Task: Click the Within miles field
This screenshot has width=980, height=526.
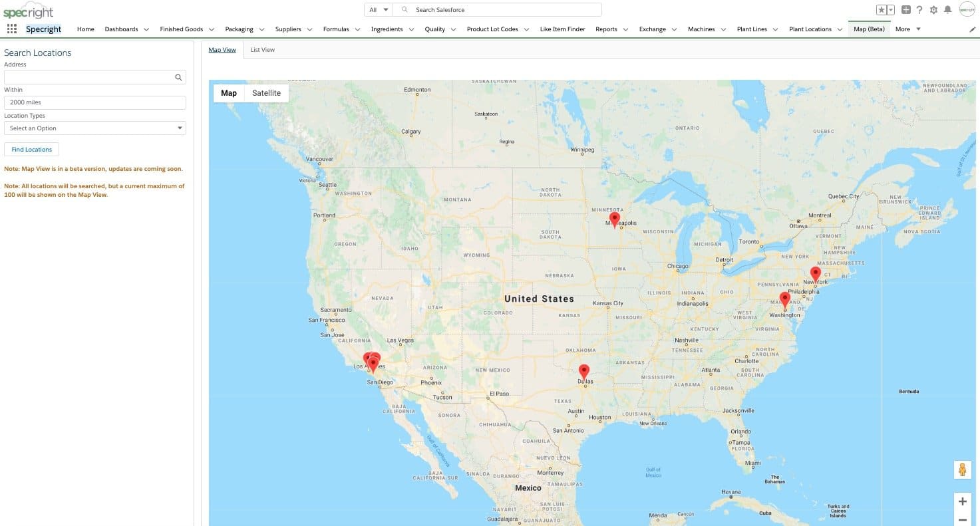Action: [x=95, y=102]
